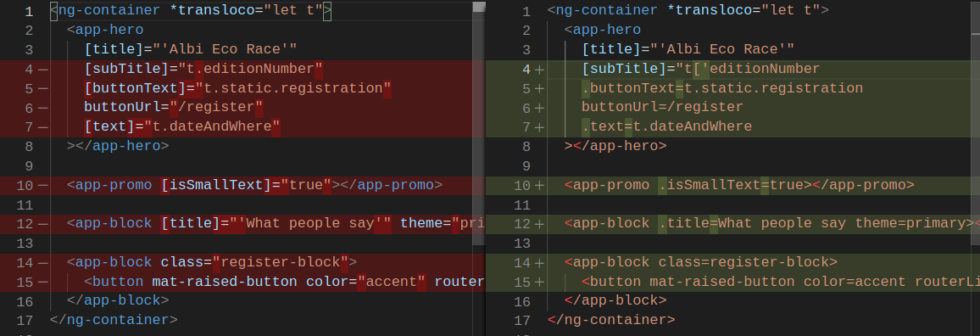Screen dimensions: 980x336
Task: Click <button mat-raised-button color=accent line in the right pane
Action: click(781, 283)
